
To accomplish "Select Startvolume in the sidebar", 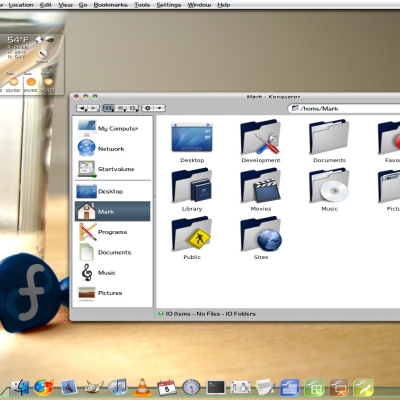I will (x=113, y=169).
